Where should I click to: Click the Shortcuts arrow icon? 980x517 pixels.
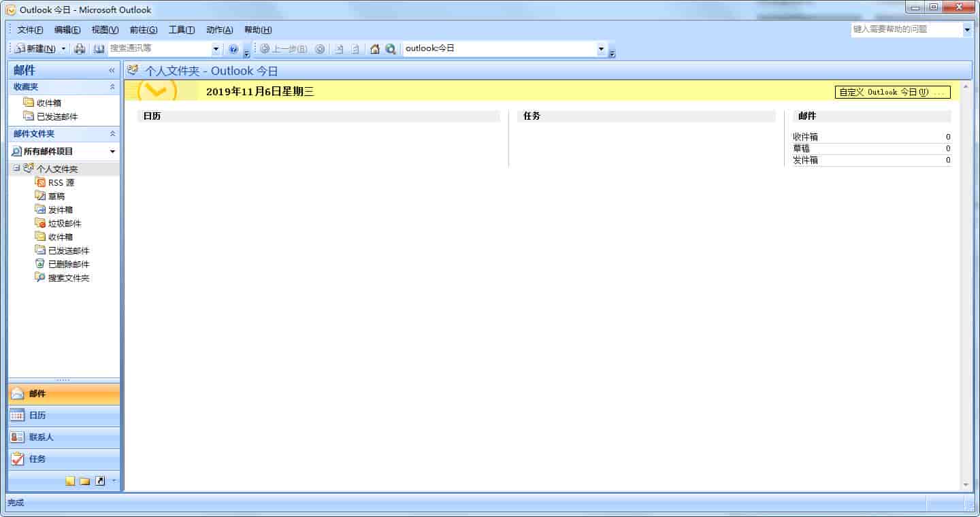[100, 481]
